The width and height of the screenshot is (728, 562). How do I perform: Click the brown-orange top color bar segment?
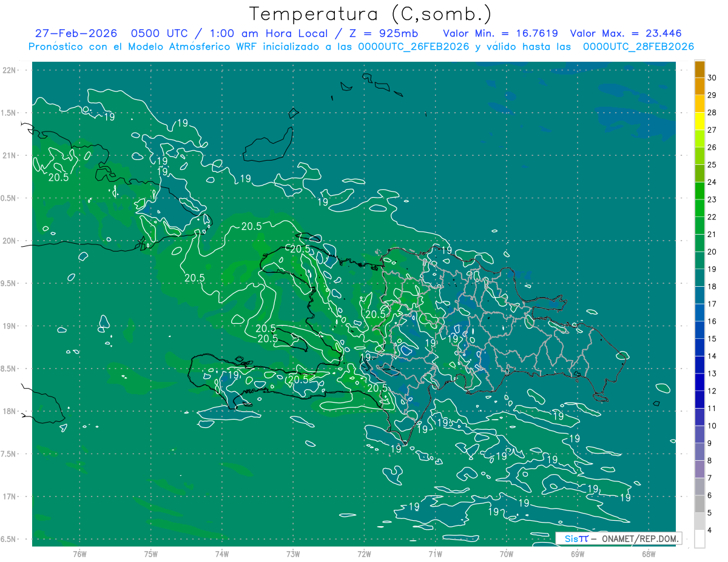tap(699, 69)
